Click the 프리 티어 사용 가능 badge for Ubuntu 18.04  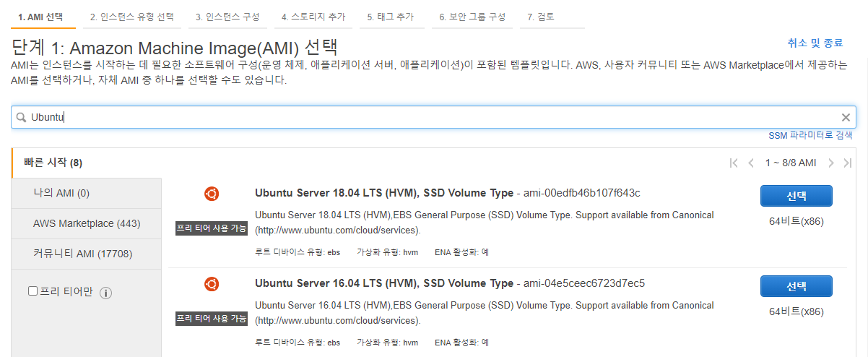pos(212,229)
